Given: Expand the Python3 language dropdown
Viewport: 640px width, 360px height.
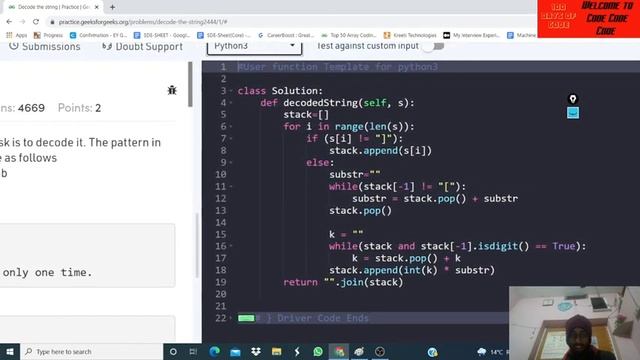Looking at the screenshot, I should [x=254, y=46].
